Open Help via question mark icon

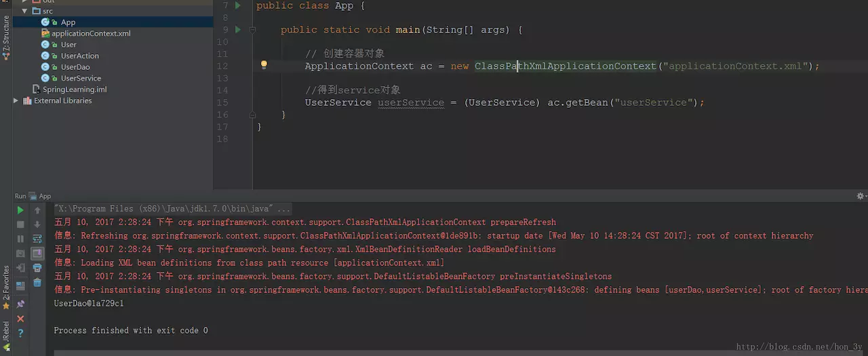pyautogui.click(x=20, y=333)
